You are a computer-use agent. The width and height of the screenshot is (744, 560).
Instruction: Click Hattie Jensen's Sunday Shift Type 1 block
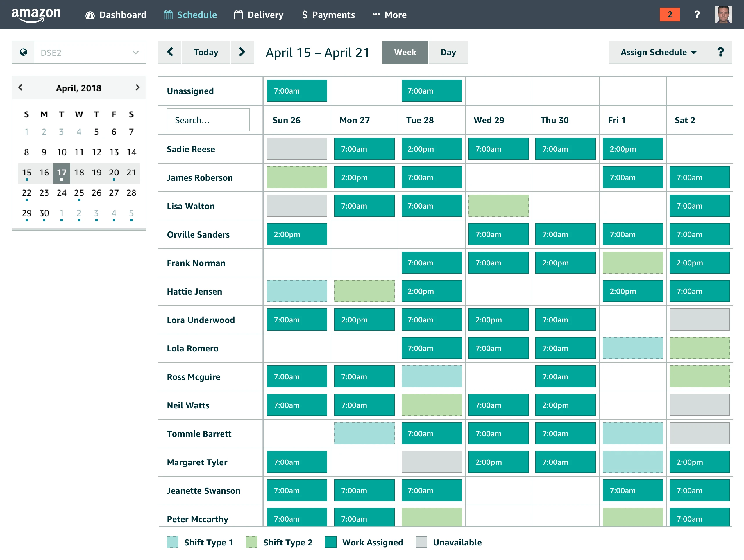click(x=297, y=291)
